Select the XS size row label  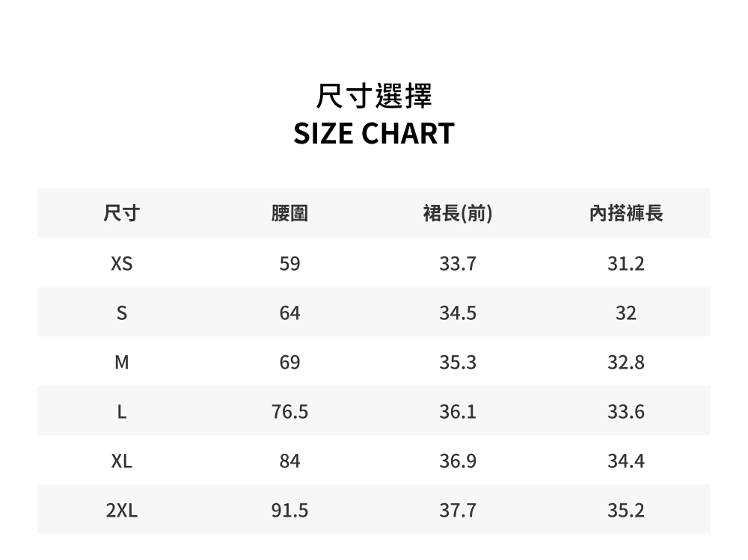pos(122,263)
